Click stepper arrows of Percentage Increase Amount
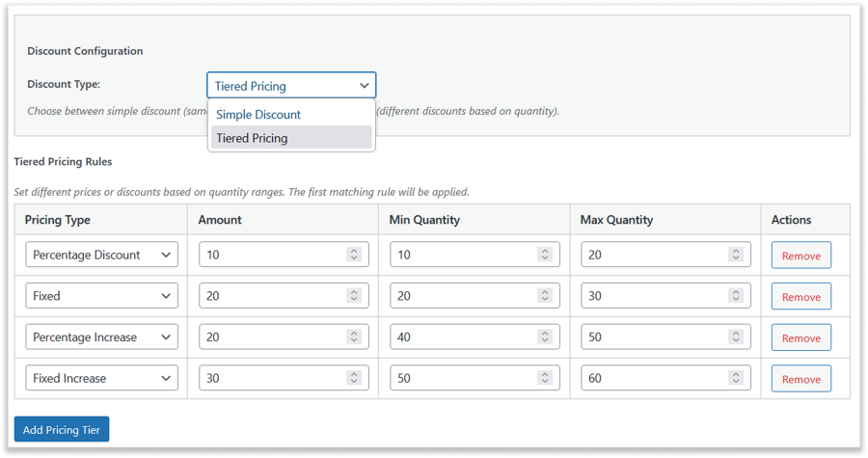The height and width of the screenshot is (458, 868). [x=354, y=337]
